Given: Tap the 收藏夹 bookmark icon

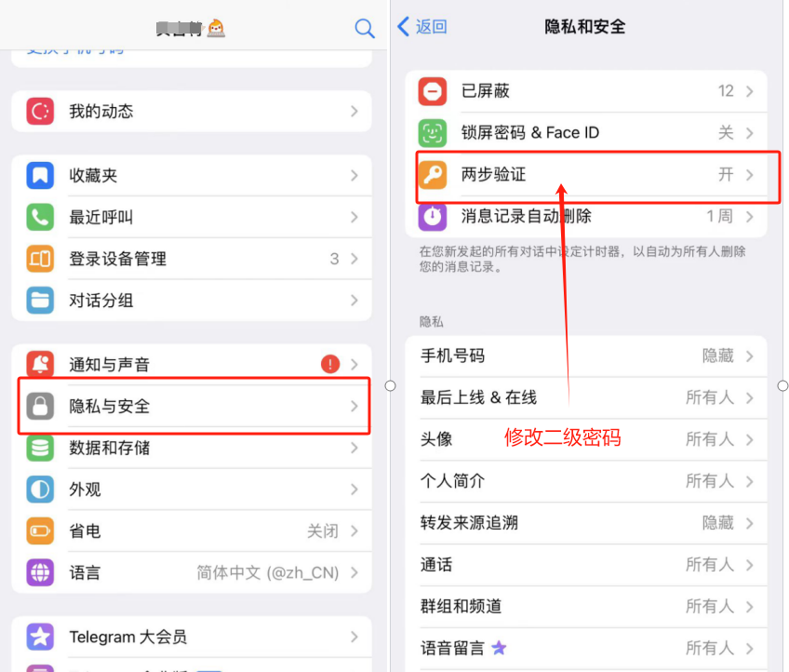Looking at the screenshot, I should pos(40,175).
